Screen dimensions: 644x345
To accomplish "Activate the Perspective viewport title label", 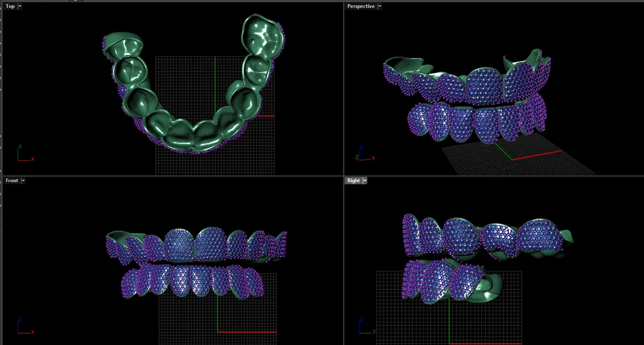I will (361, 6).
